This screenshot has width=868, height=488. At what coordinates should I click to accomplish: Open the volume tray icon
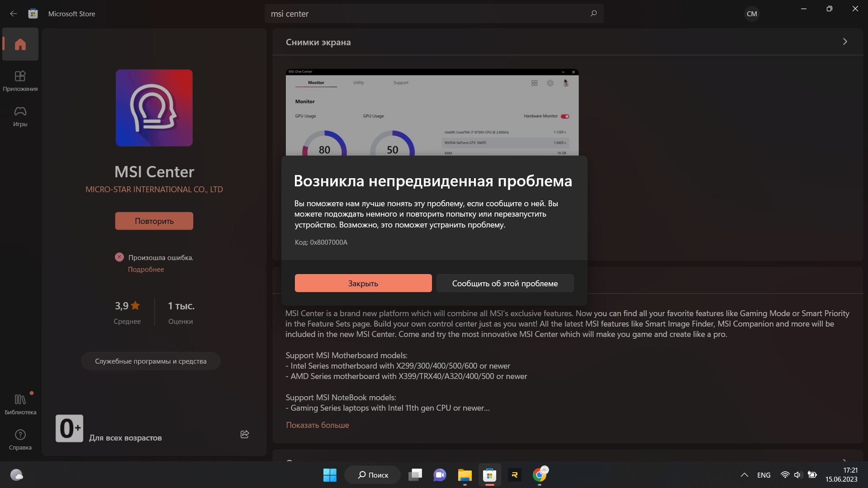coord(798,475)
